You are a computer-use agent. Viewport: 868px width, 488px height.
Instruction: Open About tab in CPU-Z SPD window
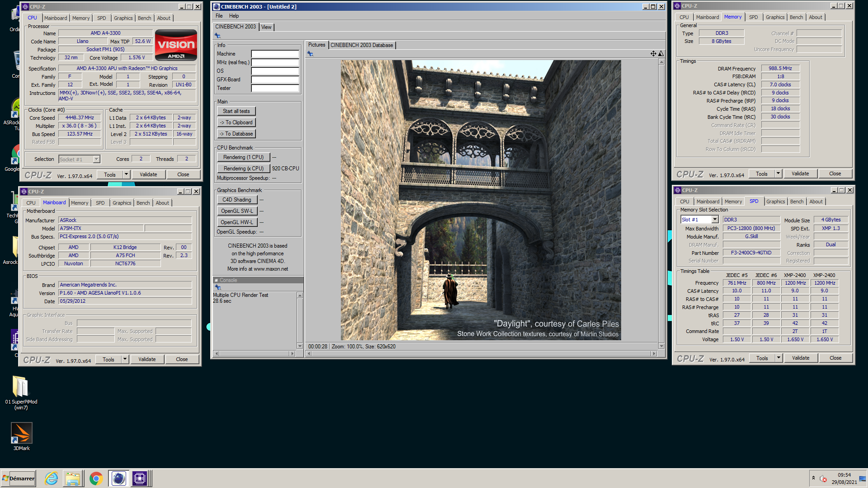[x=816, y=202]
